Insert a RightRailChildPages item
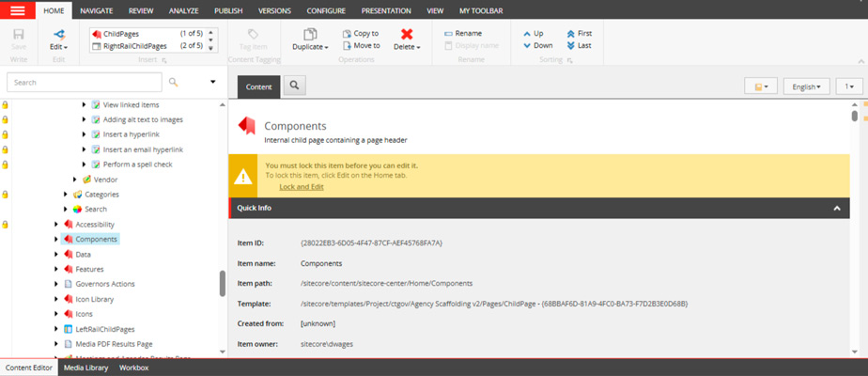Image resolution: width=868 pixels, height=376 pixels. [x=148, y=46]
